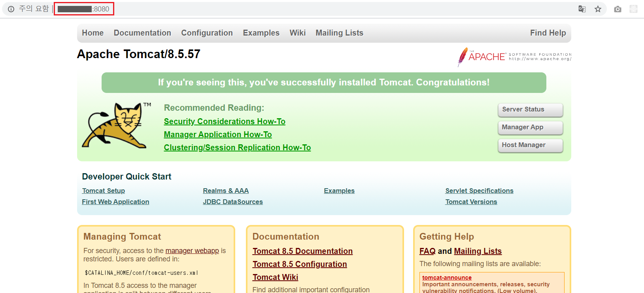This screenshot has width=644, height=293.
Task: Follow the manager webapp link
Action: tap(192, 251)
